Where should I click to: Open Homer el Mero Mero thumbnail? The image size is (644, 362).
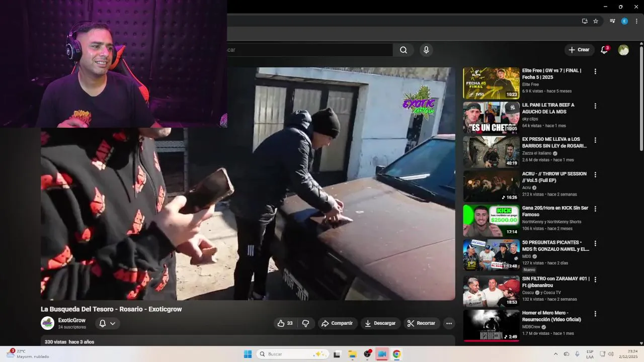(x=491, y=325)
